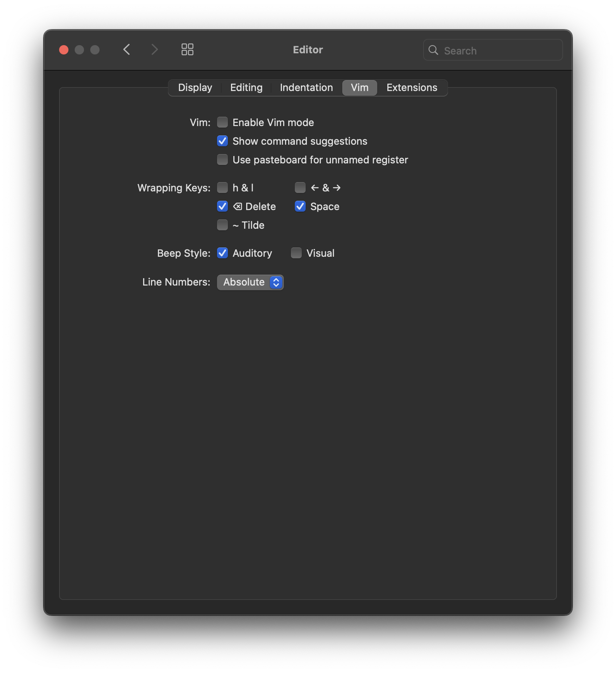This screenshot has width=616, height=673.
Task: Enable pasteboard for unnamed register
Action: pyautogui.click(x=222, y=159)
